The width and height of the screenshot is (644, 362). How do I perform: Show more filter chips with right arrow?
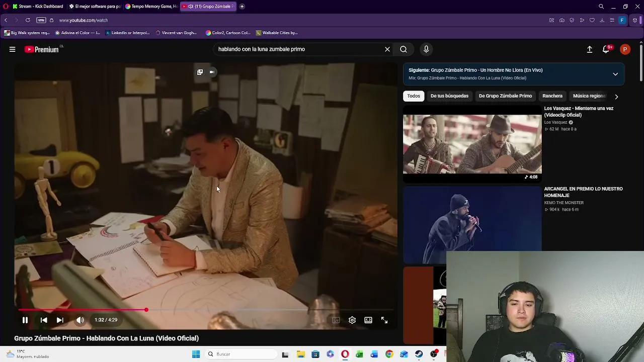(616, 97)
